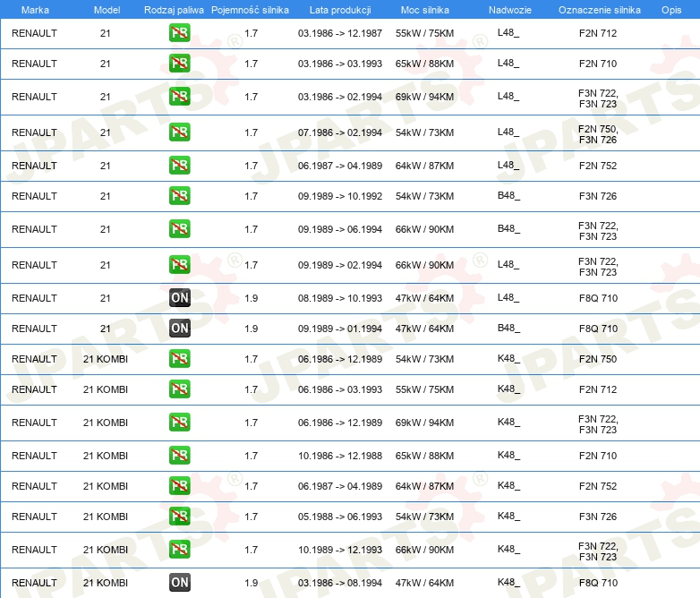Select the date cell 08.1989 -> 10.1993
This screenshot has height=598, width=700.
click(x=340, y=298)
